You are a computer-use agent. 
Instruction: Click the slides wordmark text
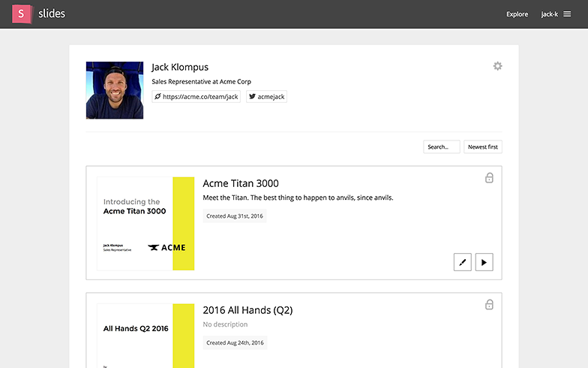(52, 14)
